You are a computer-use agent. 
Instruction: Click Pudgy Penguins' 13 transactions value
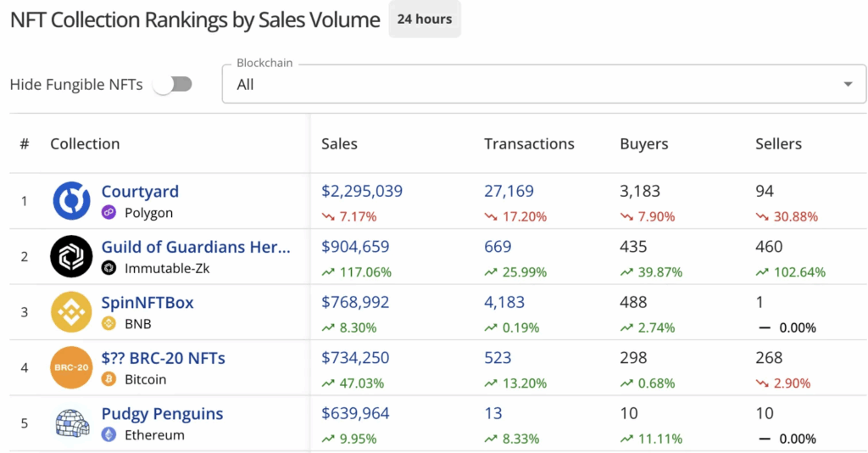tap(493, 413)
